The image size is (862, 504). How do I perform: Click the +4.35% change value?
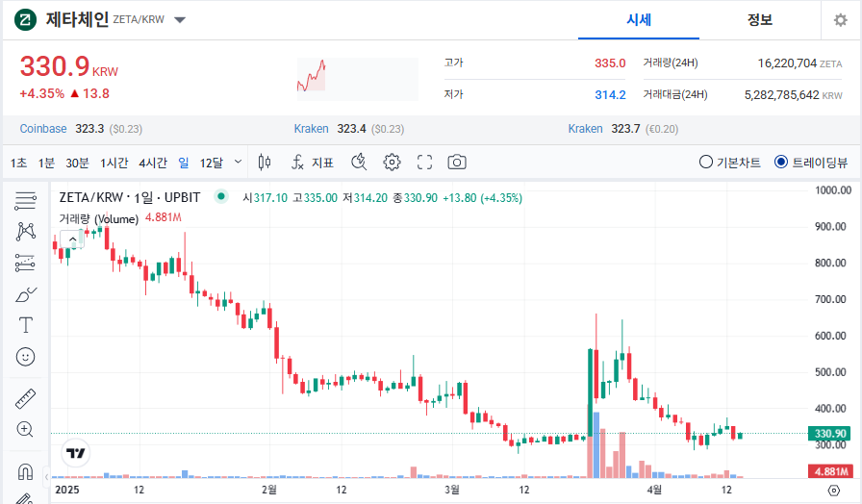[41, 93]
